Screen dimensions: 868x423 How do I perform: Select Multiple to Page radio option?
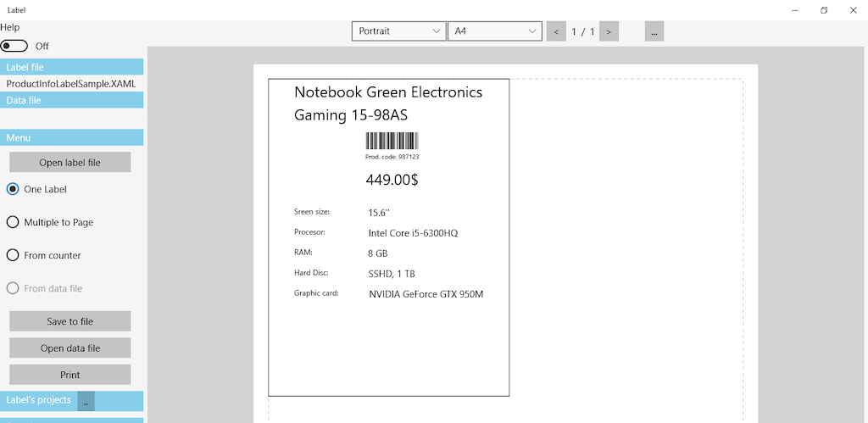coord(13,222)
